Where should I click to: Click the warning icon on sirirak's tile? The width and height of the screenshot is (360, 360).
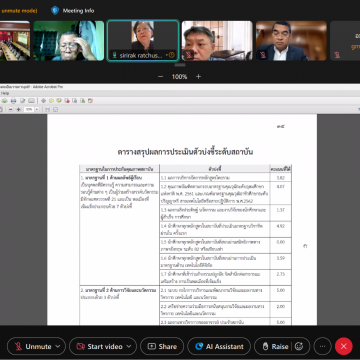[172, 55]
